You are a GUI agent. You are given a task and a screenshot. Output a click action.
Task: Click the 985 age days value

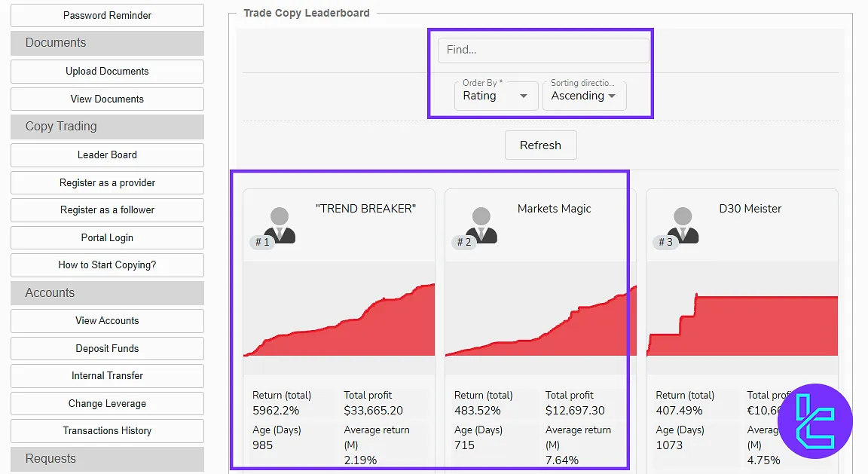point(262,445)
